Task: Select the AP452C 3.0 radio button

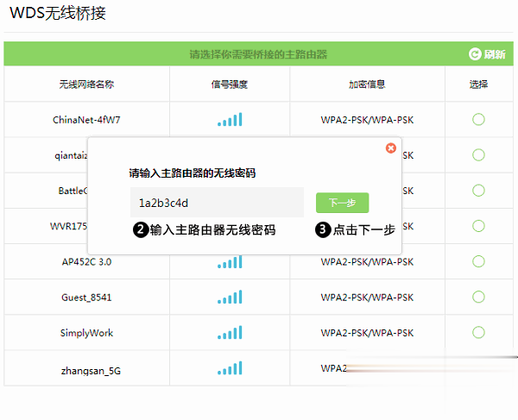Action: coord(478,261)
